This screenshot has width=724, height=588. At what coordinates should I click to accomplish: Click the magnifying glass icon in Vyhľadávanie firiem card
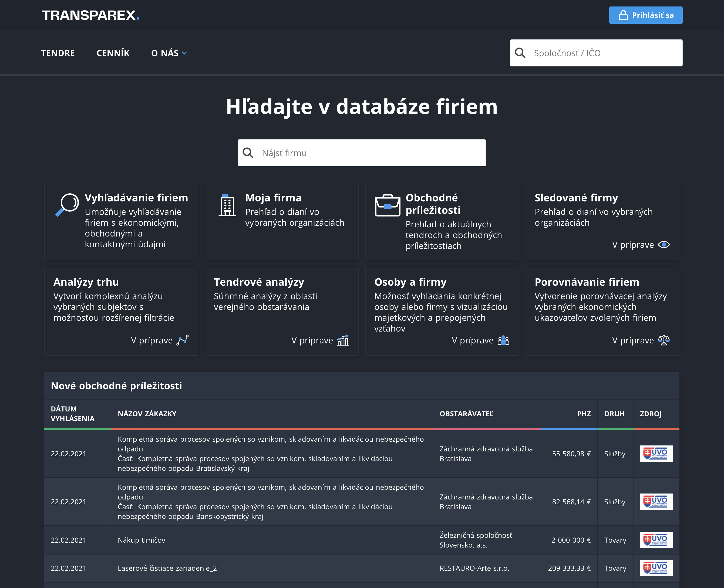click(x=67, y=205)
